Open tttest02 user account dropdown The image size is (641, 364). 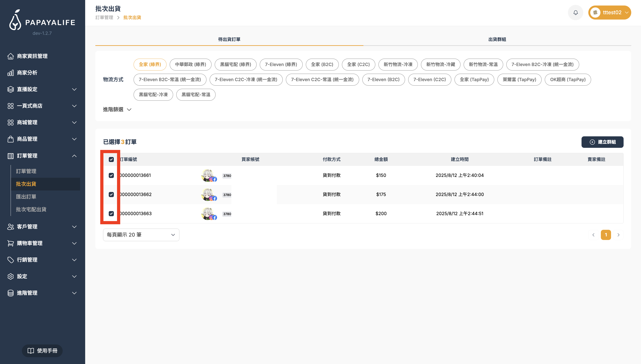point(609,13)
